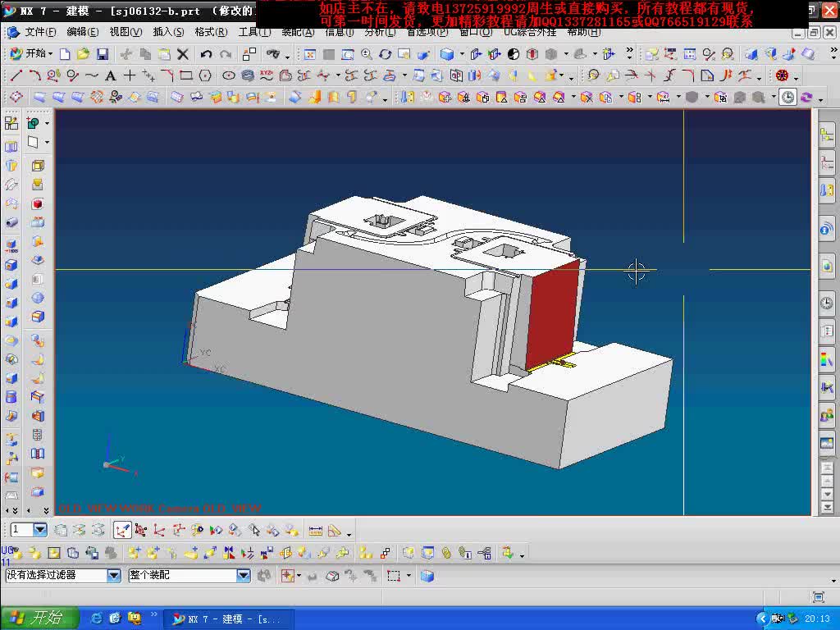
Task: Expand the rendering style arrow beside Shaded cube
Action: click(x=462, y=54)
